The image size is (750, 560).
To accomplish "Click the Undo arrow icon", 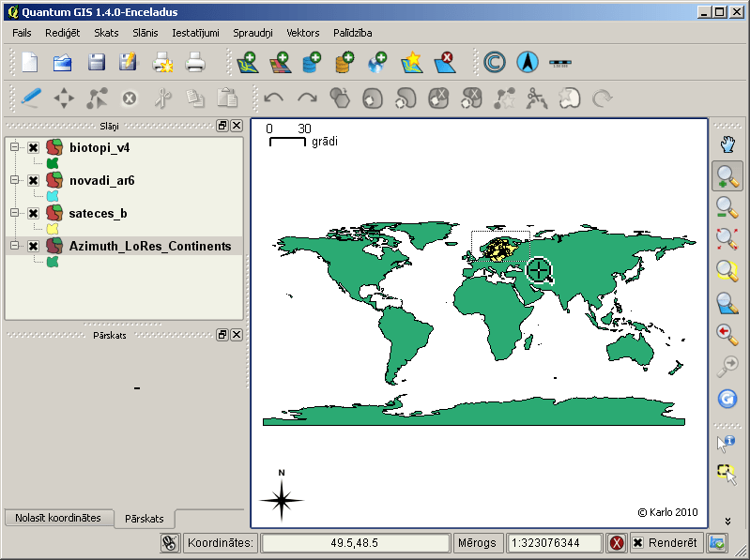I will pos(273,98).
